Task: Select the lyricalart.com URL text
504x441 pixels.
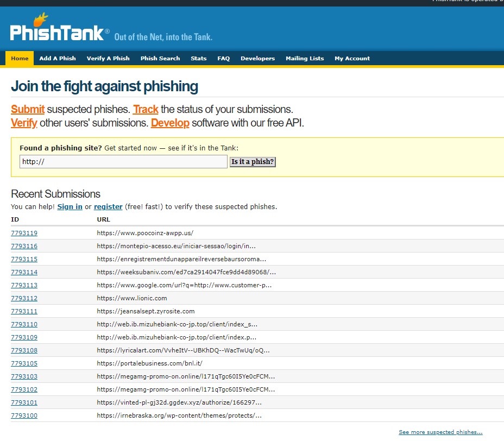Action: pos(183,350)
